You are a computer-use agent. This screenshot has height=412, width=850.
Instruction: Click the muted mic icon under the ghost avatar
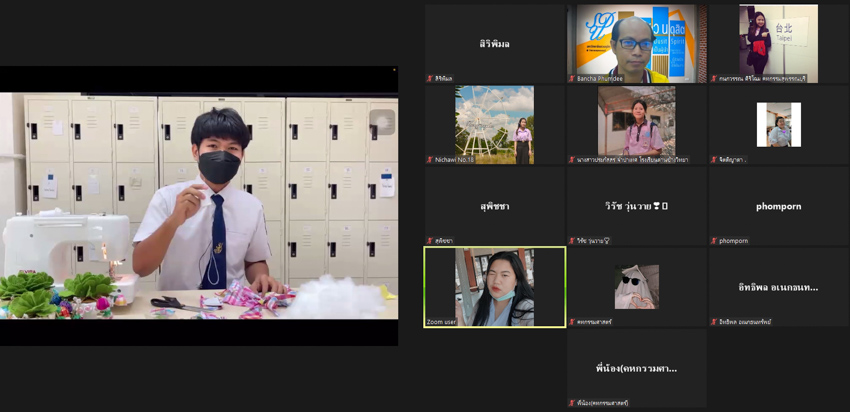click(x=572, y=322)
